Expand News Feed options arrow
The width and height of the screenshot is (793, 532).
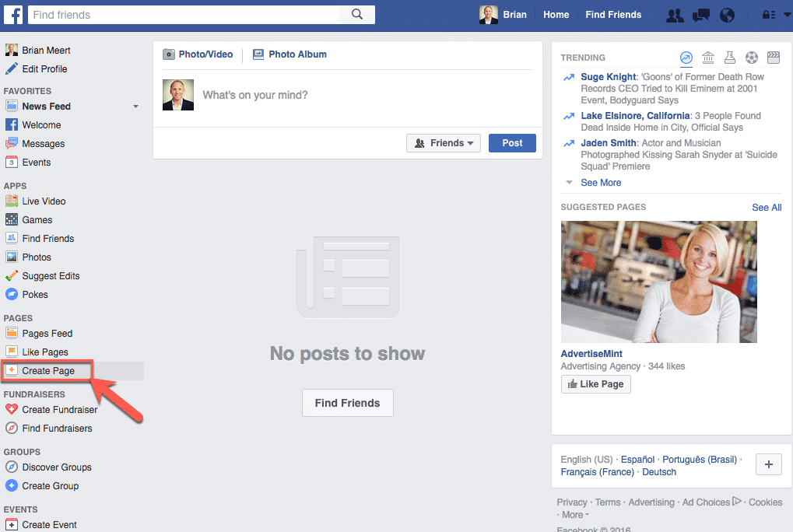(x=135, y=107)
